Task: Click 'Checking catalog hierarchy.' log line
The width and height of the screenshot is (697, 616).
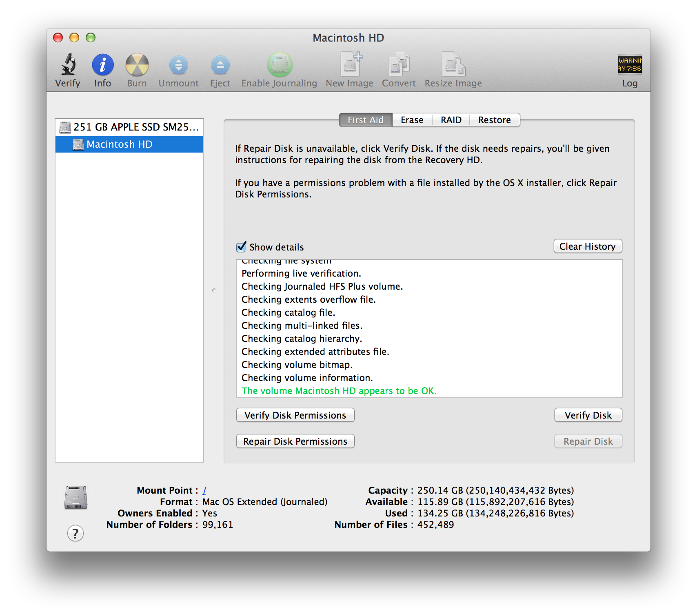Action: pyautogui.click(x=302, y=339)
